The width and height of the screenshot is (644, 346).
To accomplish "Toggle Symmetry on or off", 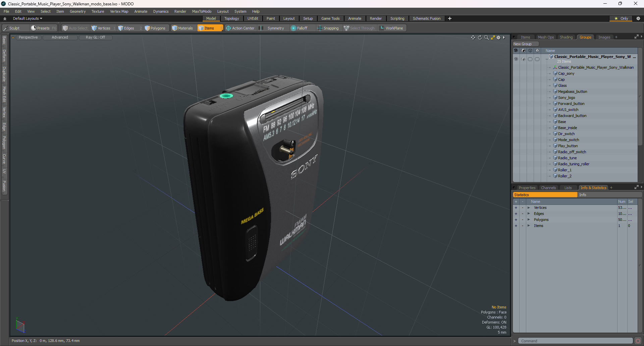I will tap(272, 28).
